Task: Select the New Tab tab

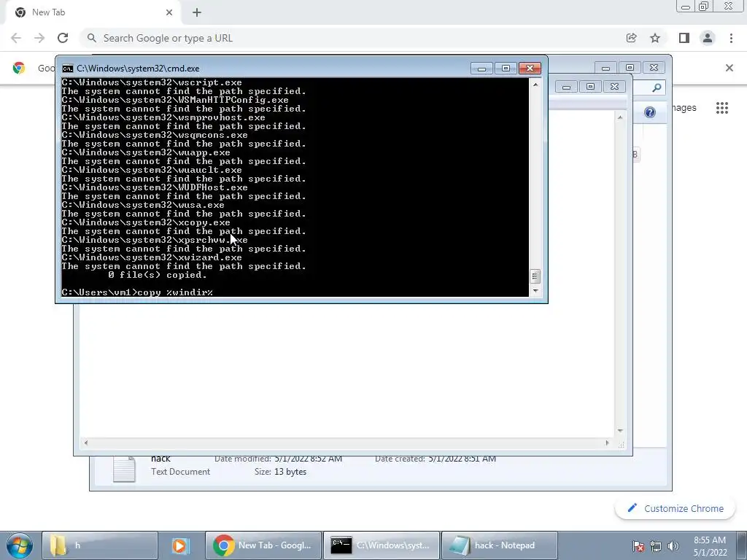Action: 93,12
